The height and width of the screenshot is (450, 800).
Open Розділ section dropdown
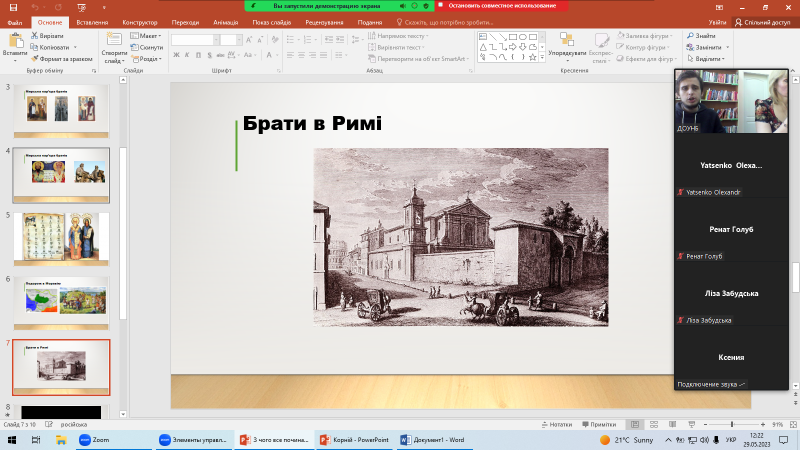tap(146, 59)
